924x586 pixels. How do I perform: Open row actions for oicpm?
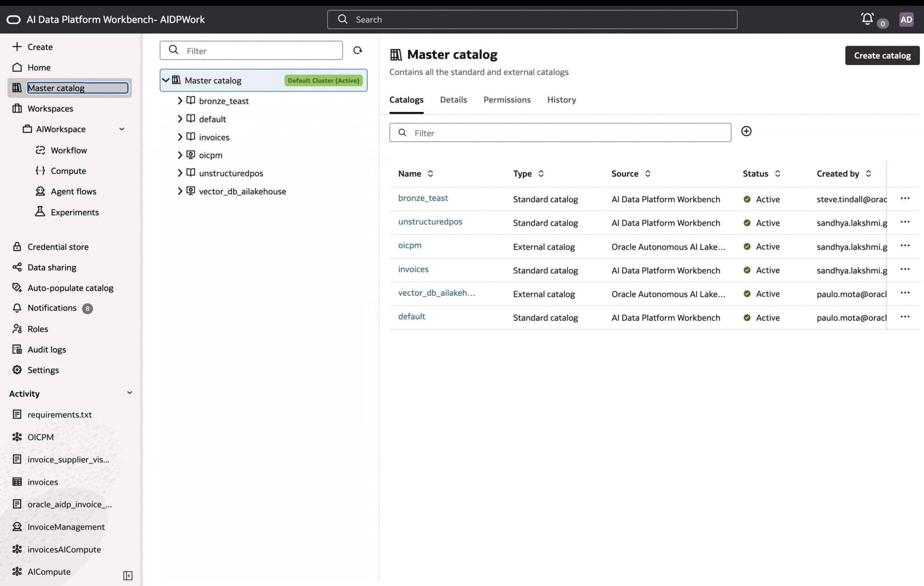pos(905,246)
